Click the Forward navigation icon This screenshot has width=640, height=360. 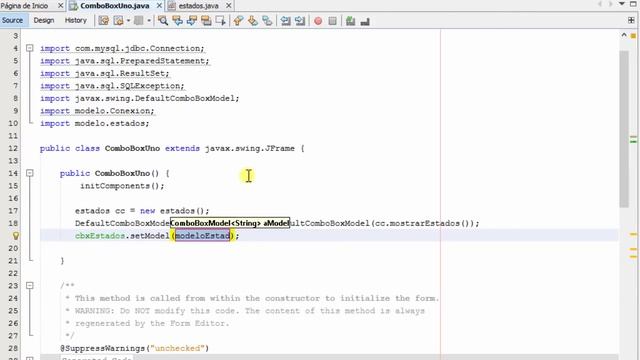(x=139, y=21)
